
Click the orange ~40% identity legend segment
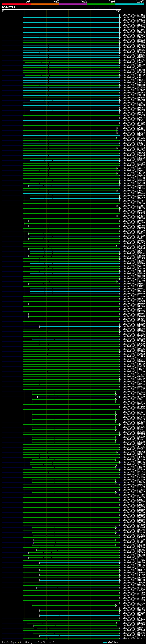pos(45,4)
